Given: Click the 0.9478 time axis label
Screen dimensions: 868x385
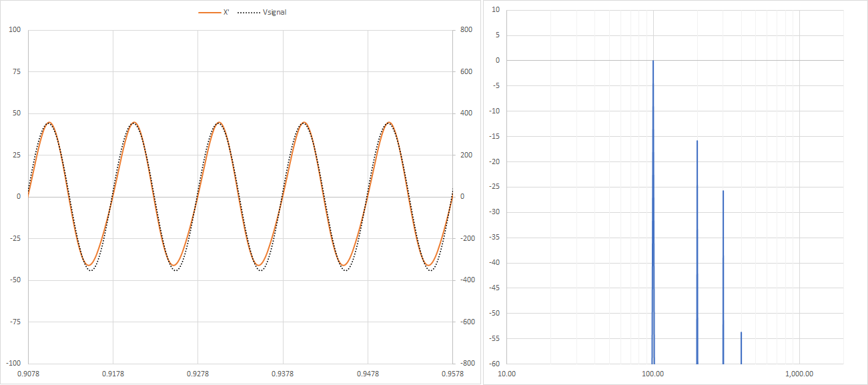Looking at the screenshot, I should (x=368, y=374).
